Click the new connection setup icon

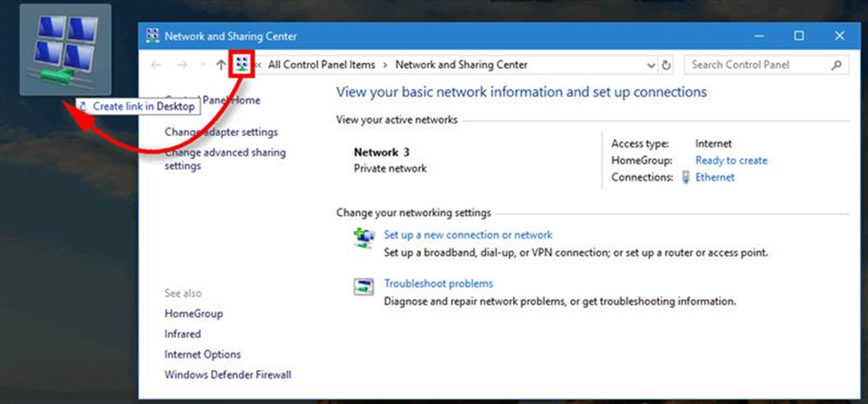coord(364,237)
